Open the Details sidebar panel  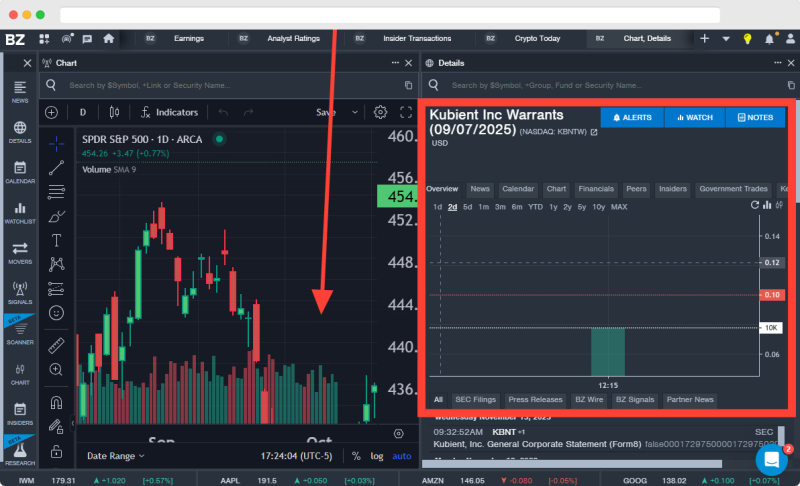(x=20, y=132)
